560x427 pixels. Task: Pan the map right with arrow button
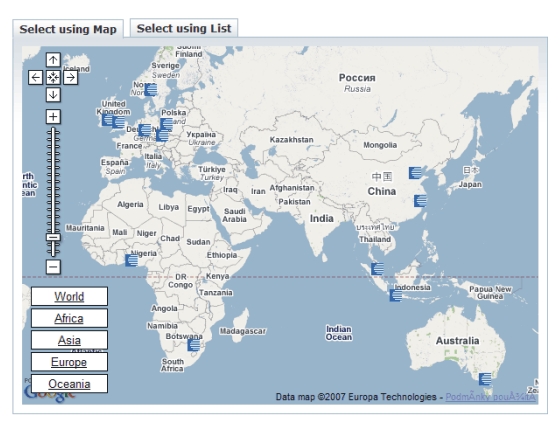click(x=71, y=77)
